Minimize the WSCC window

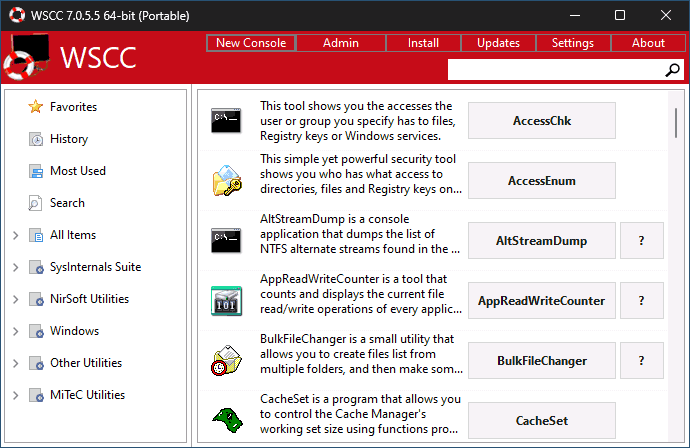coord(575,15)
